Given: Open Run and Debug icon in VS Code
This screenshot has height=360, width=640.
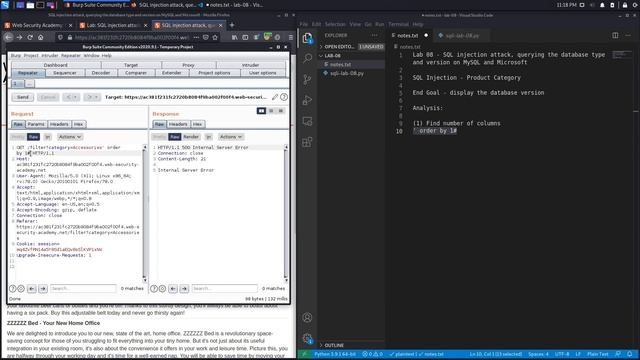Looking at the screenshot, I should [307, 100].
